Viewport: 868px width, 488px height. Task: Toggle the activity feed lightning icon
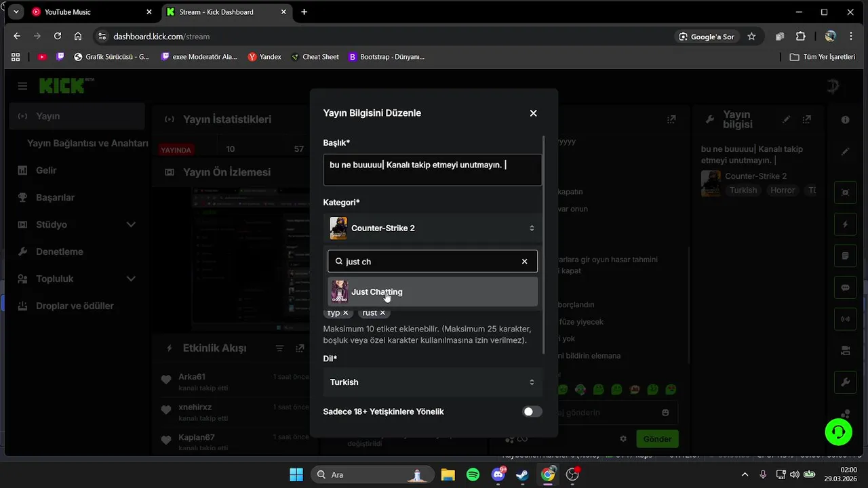(x=845, y=224)
